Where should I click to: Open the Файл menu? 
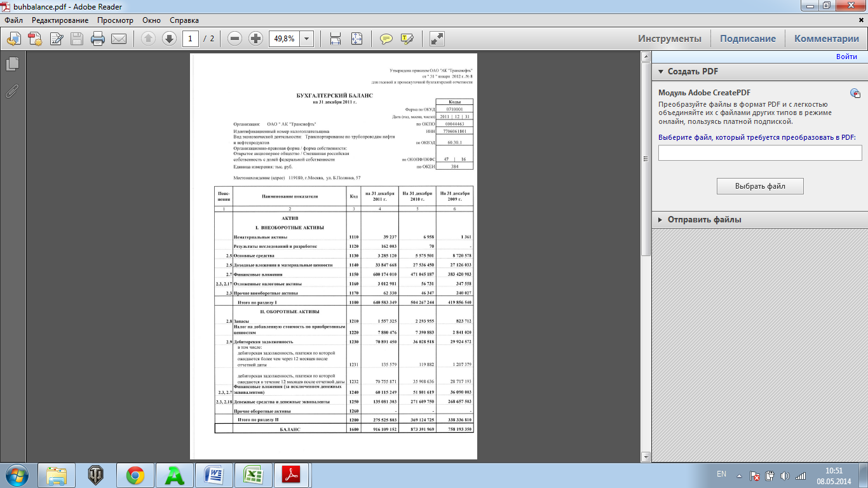tap(13, 20)
